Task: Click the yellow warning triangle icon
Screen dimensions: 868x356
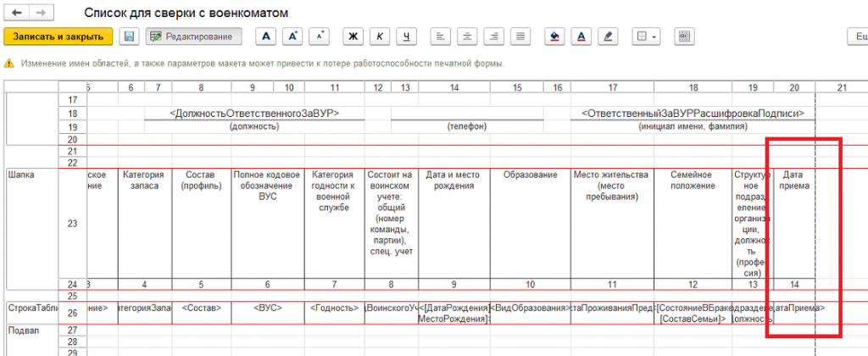Action: (x=8, y=64)
